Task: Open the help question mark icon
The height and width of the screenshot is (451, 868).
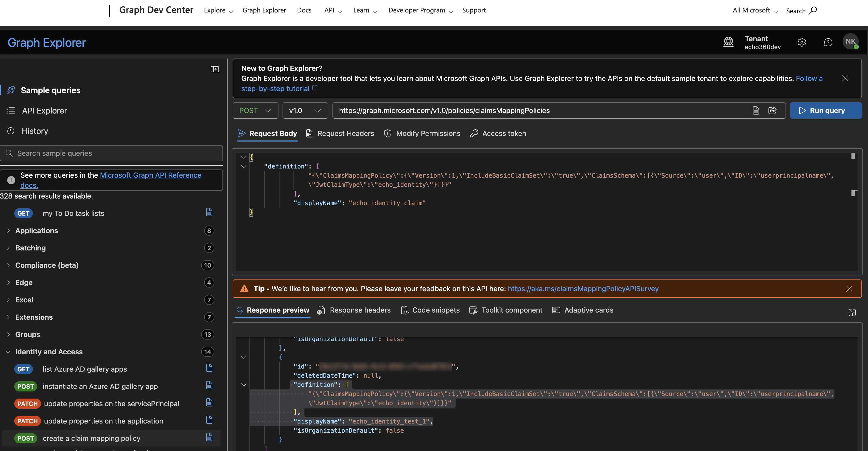Action: (828, 42)
